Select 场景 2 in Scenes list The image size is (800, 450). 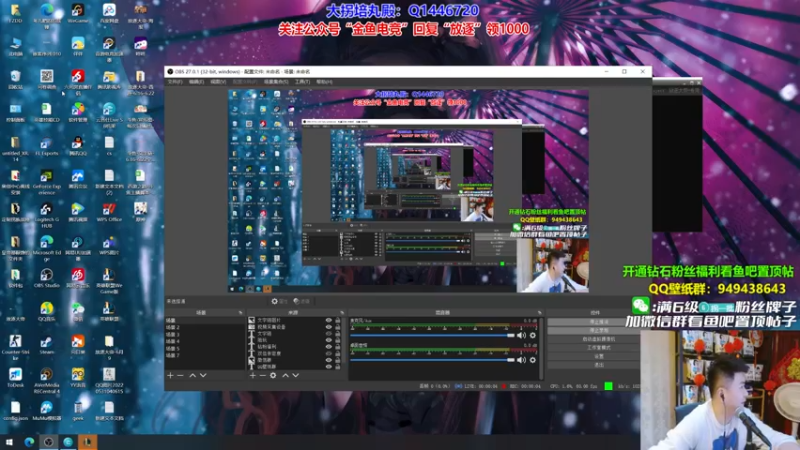point(205,327)
